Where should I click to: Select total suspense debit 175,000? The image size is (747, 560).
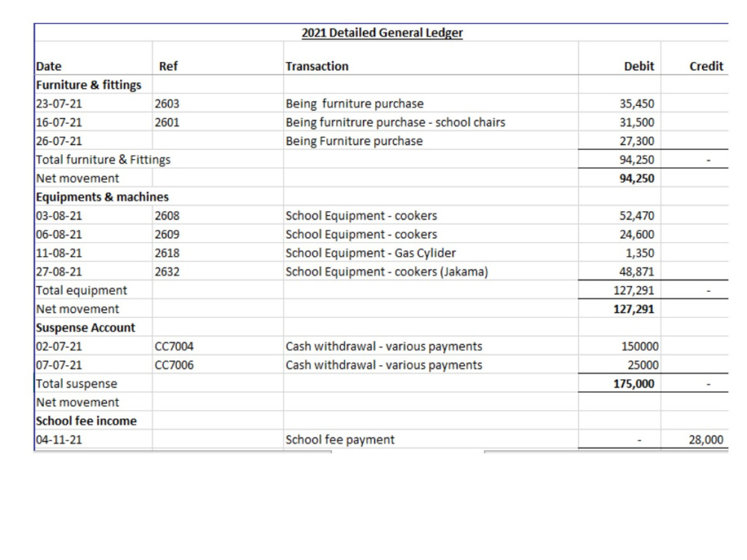click(633, 384)
